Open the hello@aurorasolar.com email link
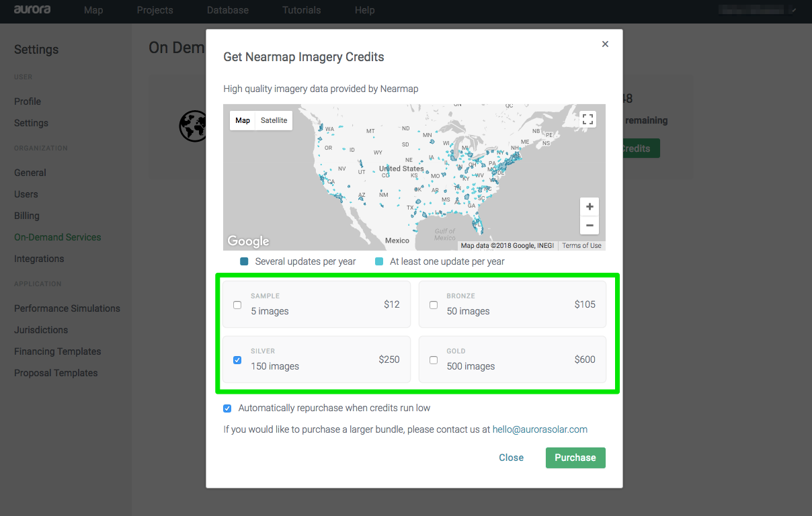The image size is (812, 516). 540,429
